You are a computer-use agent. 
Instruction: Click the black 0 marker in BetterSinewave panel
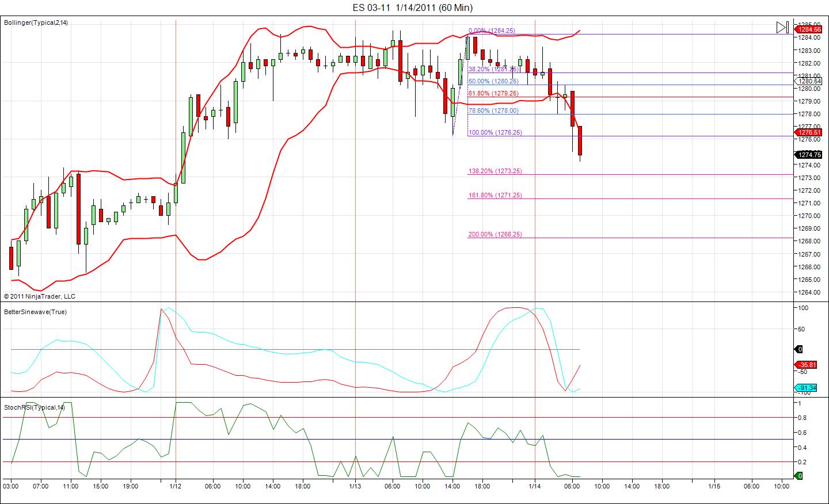[x=799, y=349]
